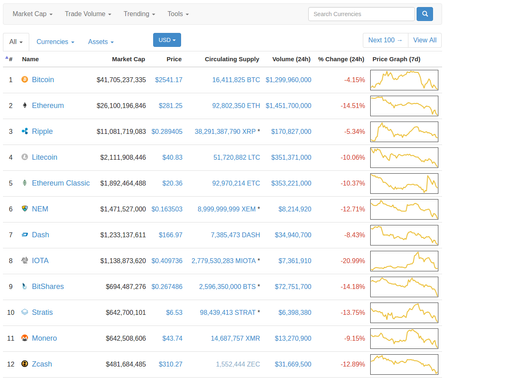508x380 pixels.
Task: Sort table by Market Cap header
Action: pos(128,59)
